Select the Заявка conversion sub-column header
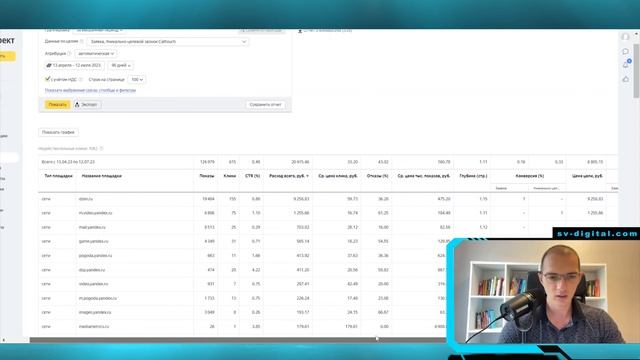The width and height of the screenshot is (640, 360). 501,188
